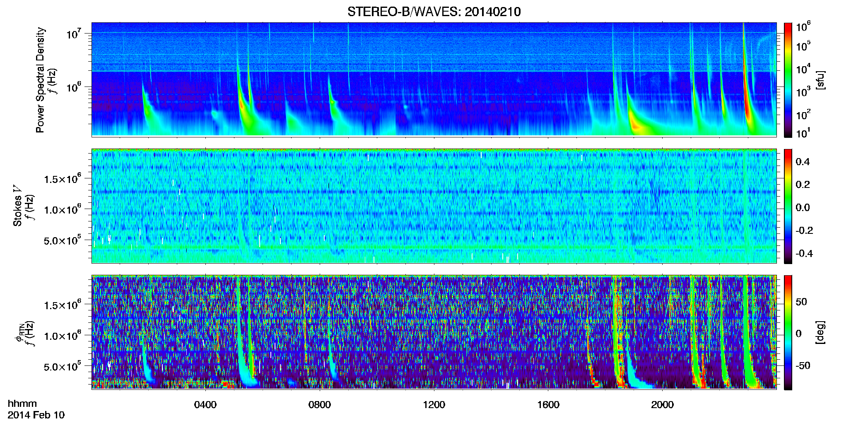Click the 10^6 tick on sfu color bar
The width and height of the screenshot is (868, 447).
tap(803, 27)
